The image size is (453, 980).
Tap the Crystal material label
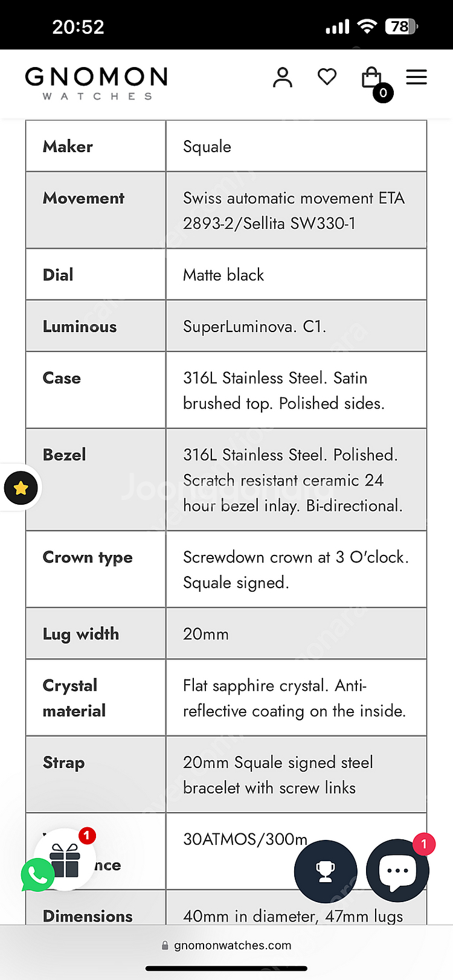[74, 698]
